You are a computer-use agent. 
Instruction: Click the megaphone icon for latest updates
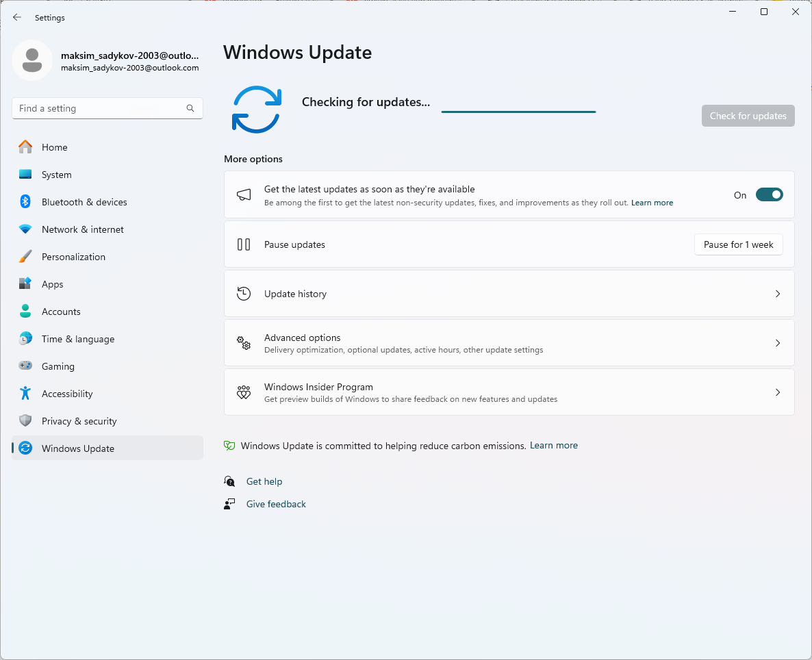click(244, 195)
